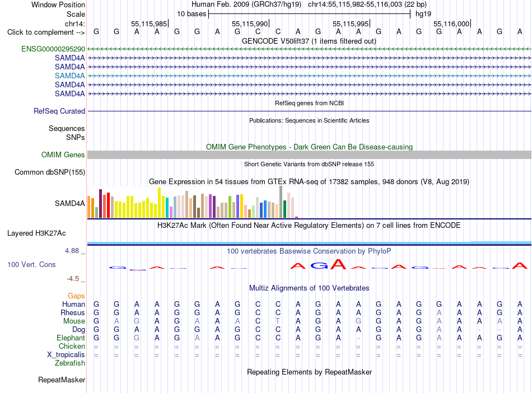Click the tallest red A PhyloP logo letter

(338, 264)
